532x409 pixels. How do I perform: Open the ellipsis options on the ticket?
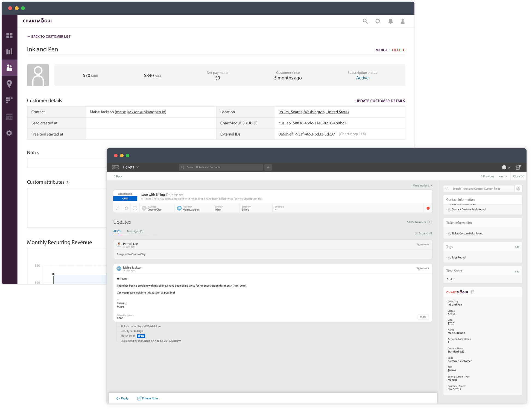point(135,208)
